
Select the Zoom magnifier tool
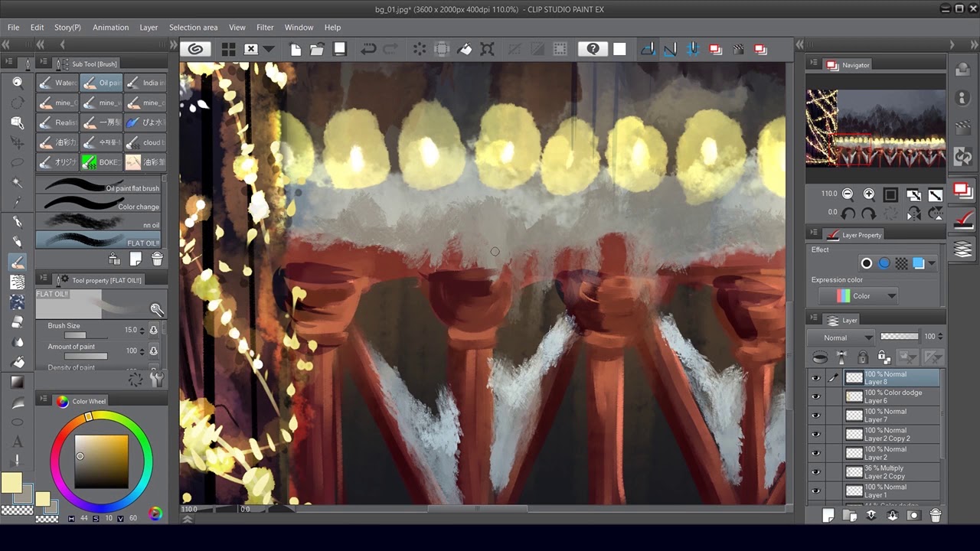click(x=18, y=83)
